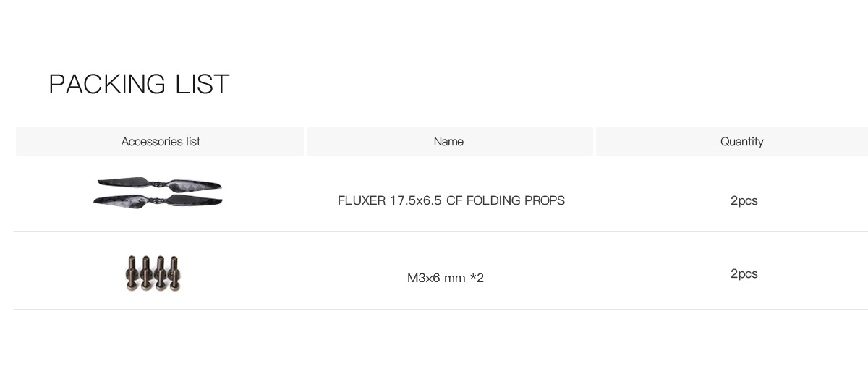Click the 17.5x6.5 size text
Viewport: 868px width, 374px height.
tap(415, 200)
